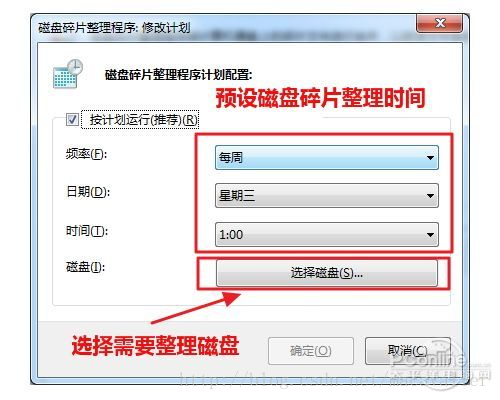Close the 修改计划 dialog window
The image size is (500, 400).
tap(439, 23)
